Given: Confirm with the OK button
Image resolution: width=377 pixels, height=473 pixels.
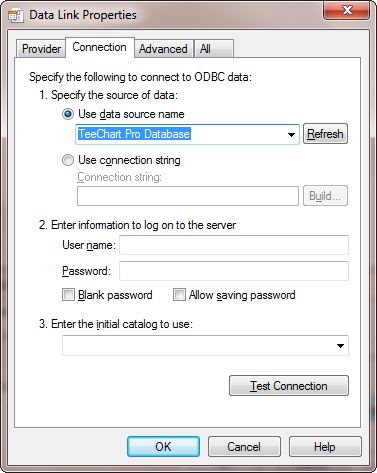Looking at the screenshot, I should point(163,447).
